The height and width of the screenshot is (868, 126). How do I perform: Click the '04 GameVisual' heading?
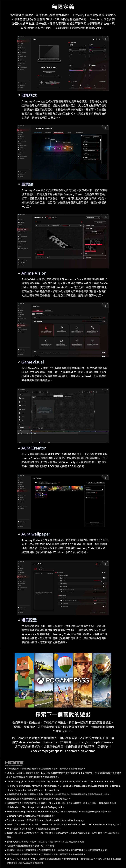pyautogui.click(x=31, y=362)
